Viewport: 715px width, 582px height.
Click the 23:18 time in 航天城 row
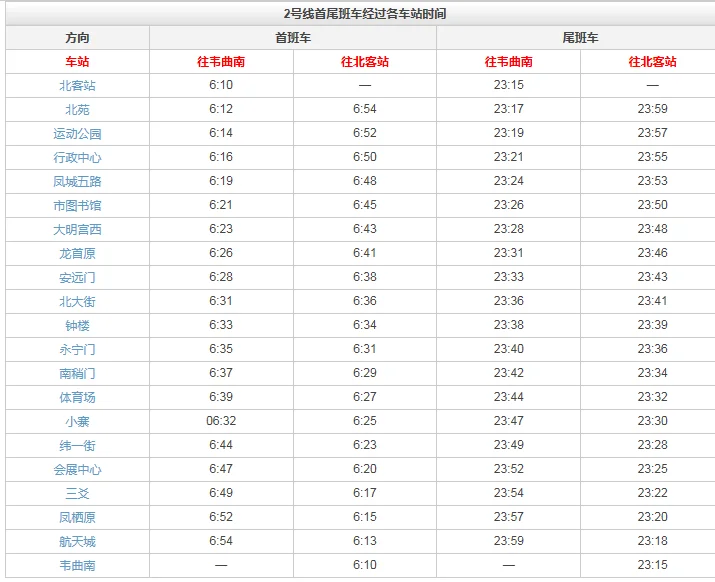[x=653, y=540]
